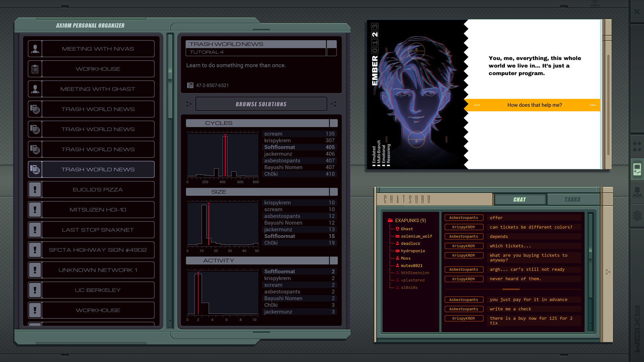Toggle the Size histogram header box
Viewport: 644px width, 362px height.
tap(333, 192)
